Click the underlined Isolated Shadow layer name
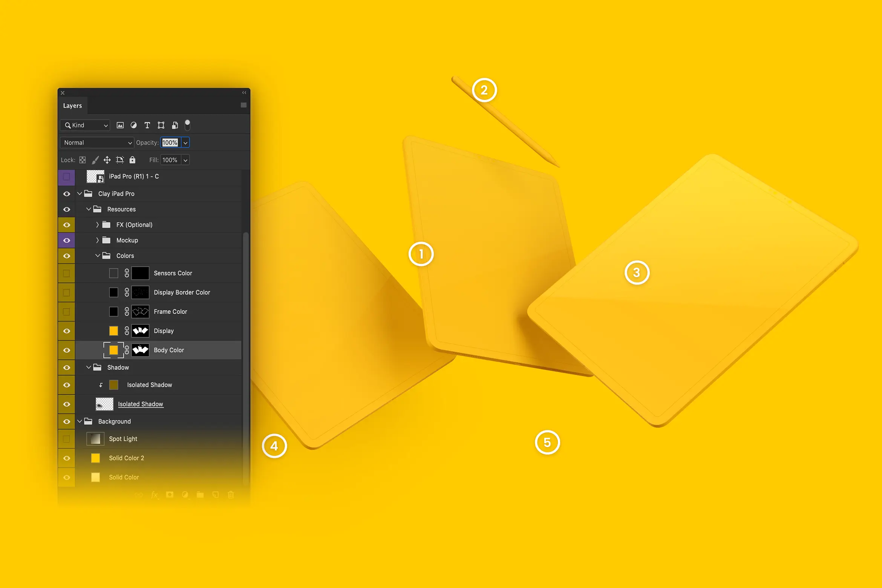 click(x=140, y=404)
